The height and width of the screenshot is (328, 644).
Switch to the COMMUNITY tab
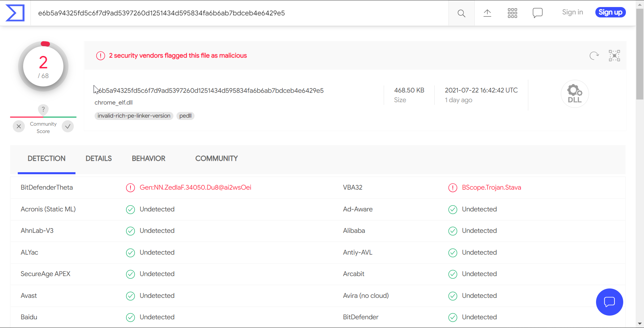pyautogui.click(x=216, y=158)
